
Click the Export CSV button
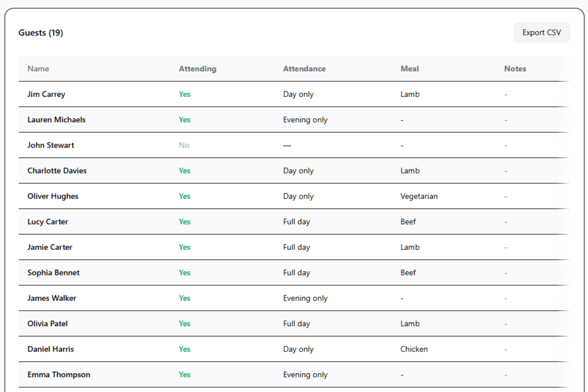click(x=541, y=32)
